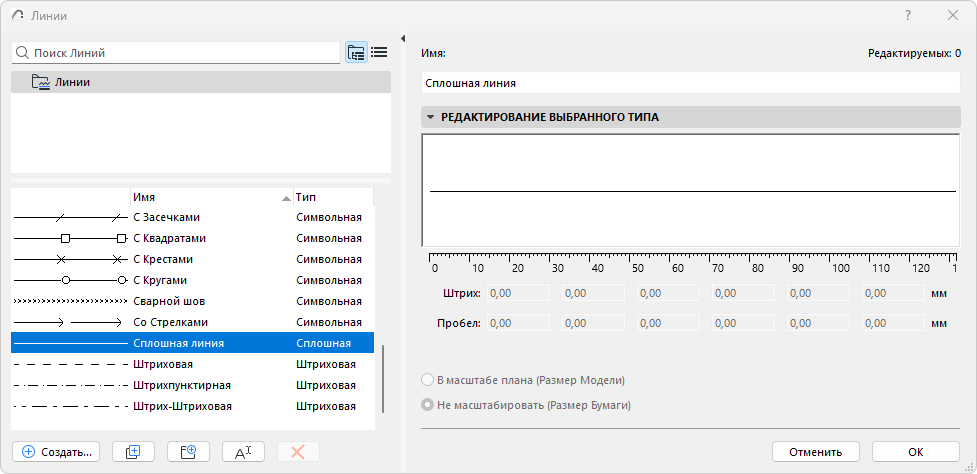Collapse РЕДАКТИРОВАНИЕ ВЫБРАННОГО ТИПА section
The image size is (977, 474).
pyautogui.click(x=430, y=117)
